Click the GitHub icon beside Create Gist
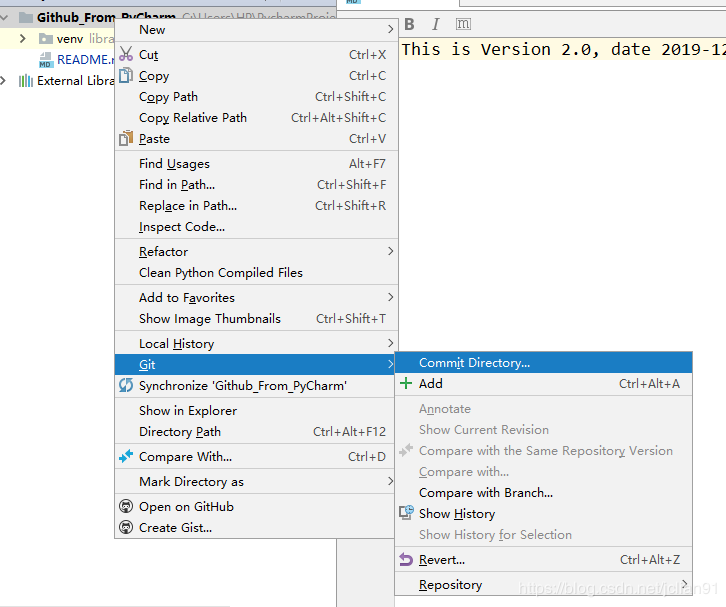Screen dimensions: 726x607 pyautogui.click(x=126, y=527)
